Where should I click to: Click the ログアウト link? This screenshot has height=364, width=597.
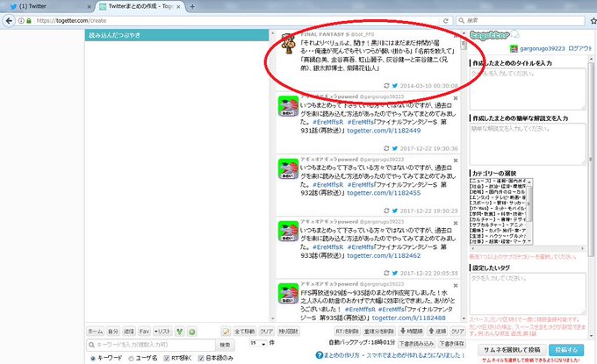tap(580, 49)
